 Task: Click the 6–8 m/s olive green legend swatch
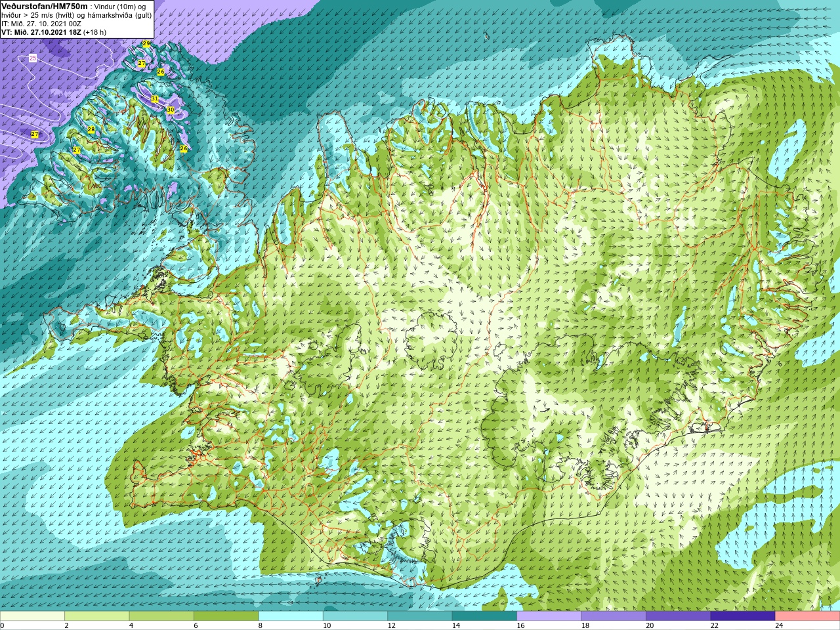[x=226, y=616]
